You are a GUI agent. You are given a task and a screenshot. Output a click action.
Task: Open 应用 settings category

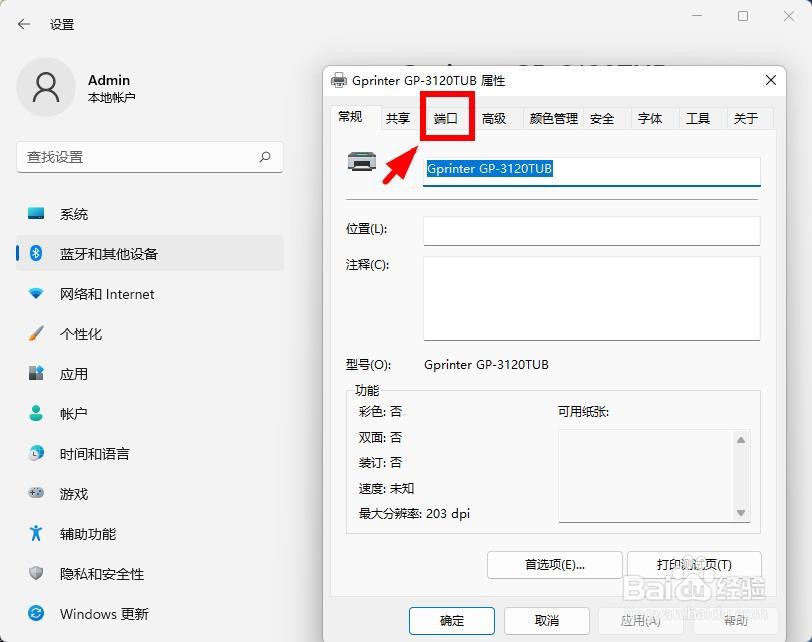pos(150,373)
